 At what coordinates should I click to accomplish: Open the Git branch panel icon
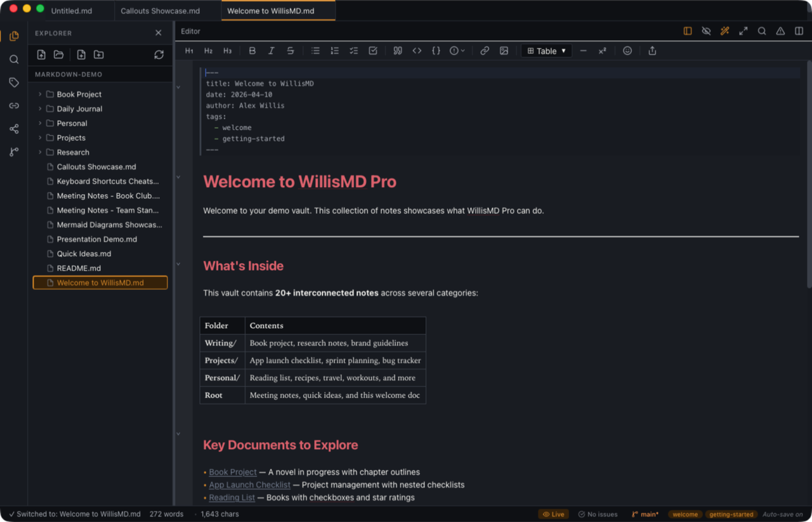click(14, 152)
